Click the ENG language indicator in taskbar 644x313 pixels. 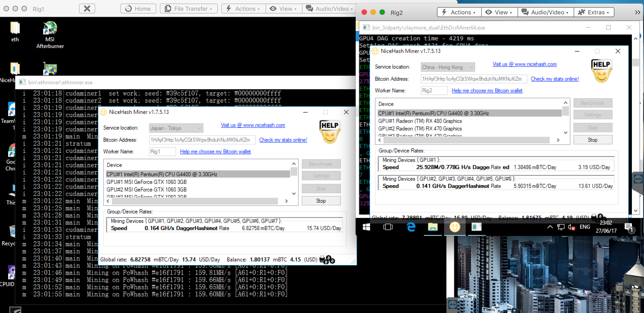(584, 228)
